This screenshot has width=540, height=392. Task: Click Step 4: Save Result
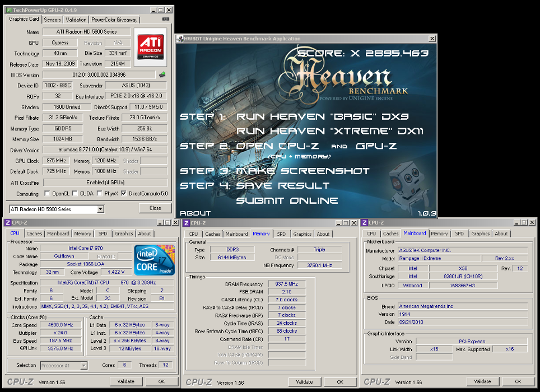254,185
